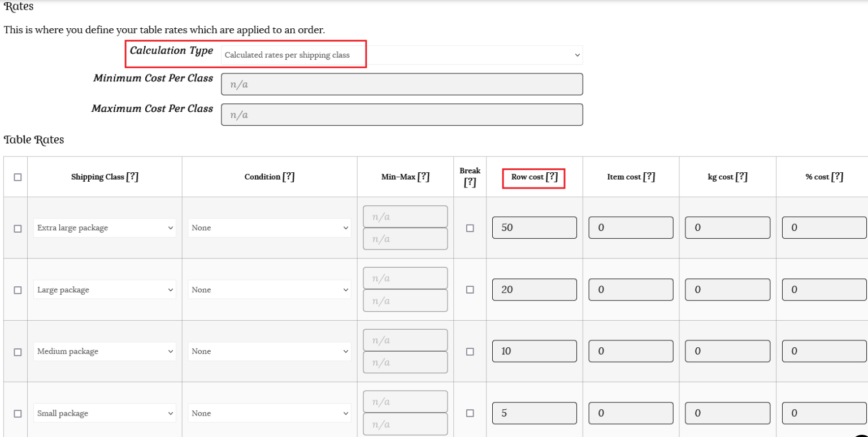Click help icon next to Item cost
The image size is (868, 437).
(x=649, y=177)
